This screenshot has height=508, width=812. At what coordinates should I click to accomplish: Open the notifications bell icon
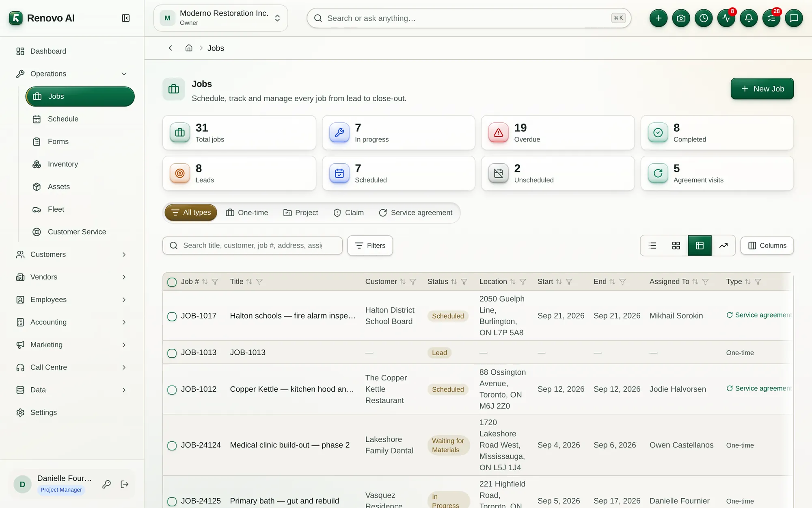pyautogui.click(x=749, y=18)
